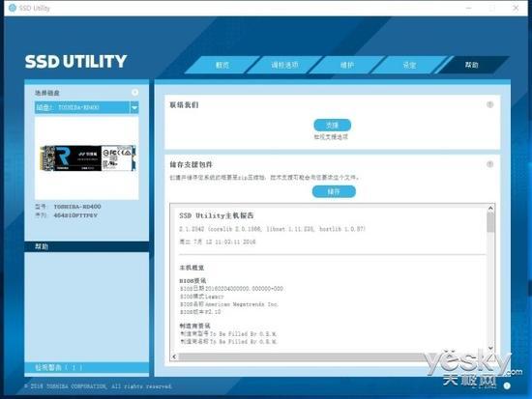
Task: Click the report scroll-down arrow
Action: [x=490, y=348]
